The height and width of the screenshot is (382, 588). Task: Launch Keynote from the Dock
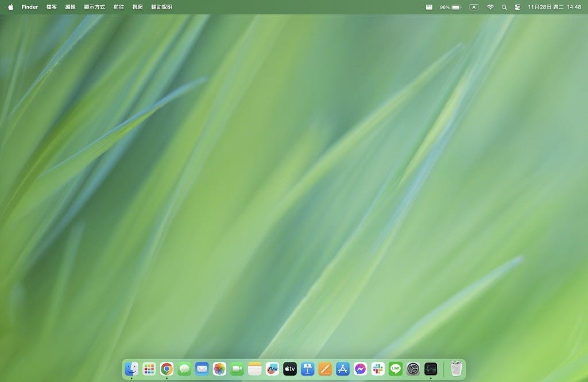click(x=307, y=369)
